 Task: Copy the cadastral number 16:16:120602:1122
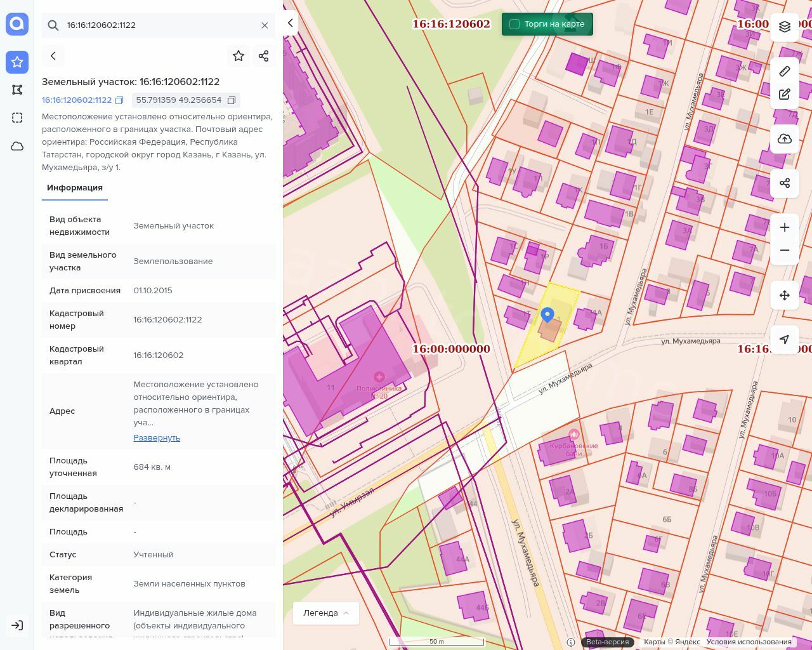click(119, 100)
